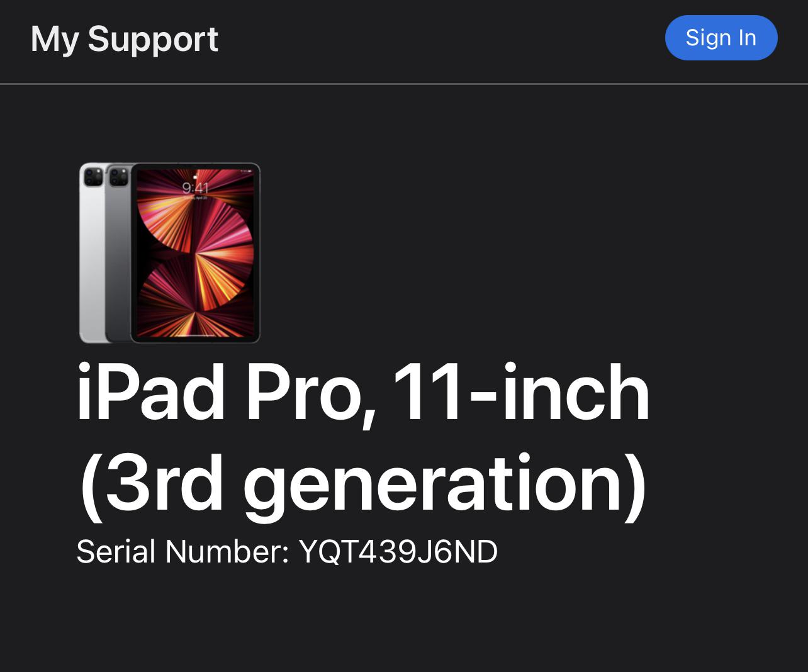Click the camera module on the gray iPad
808x672 pixels.
click(118, 177)
